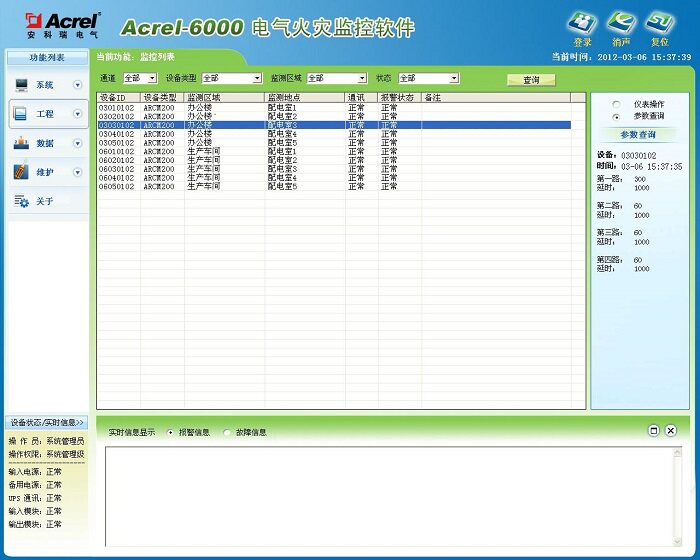The width and height of the screenshot is (700, 560).
Task: Maximize the realtime info panel
Action: (654, 430)
